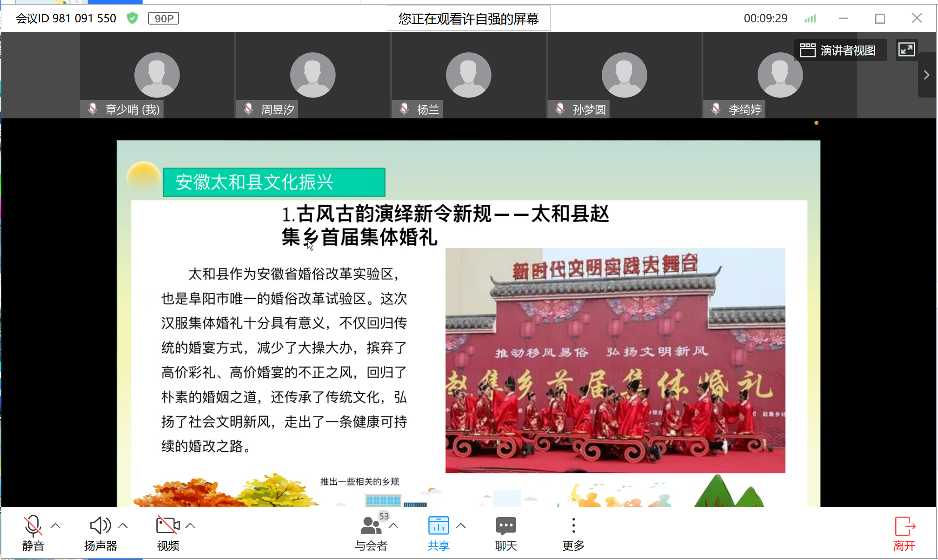Viewport: 938px width, 560px height.
Task: Toggle the 视频 camera button
Action: coord(168,533)
